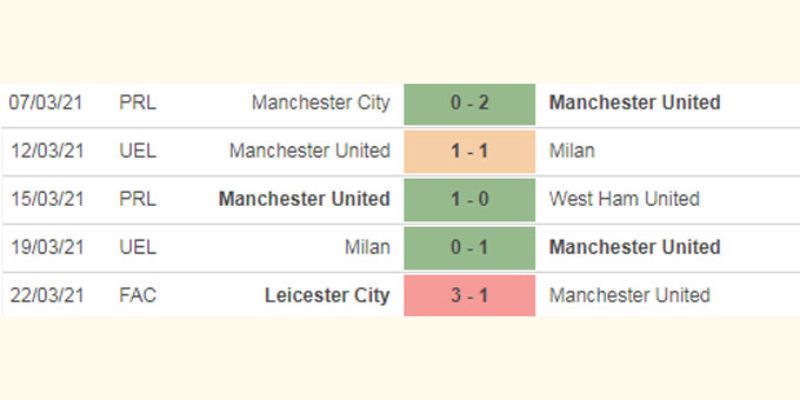Click Manchester City team name

point(321,103)
